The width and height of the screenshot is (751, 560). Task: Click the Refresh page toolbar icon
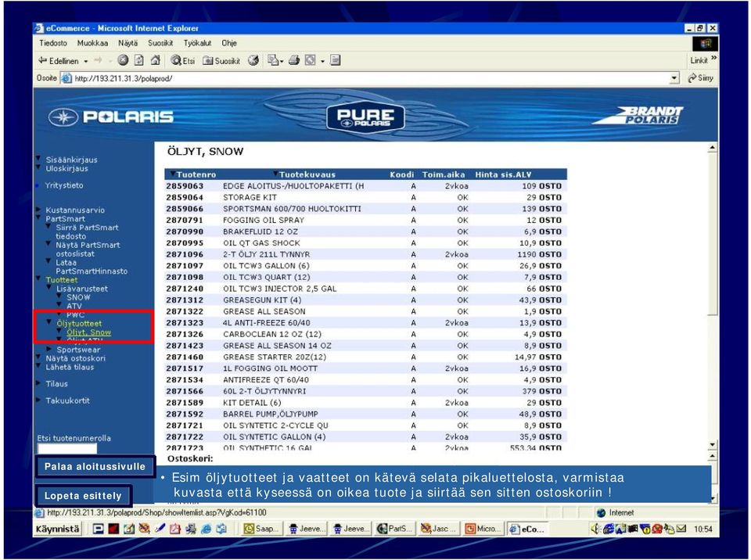coord(139,60)
